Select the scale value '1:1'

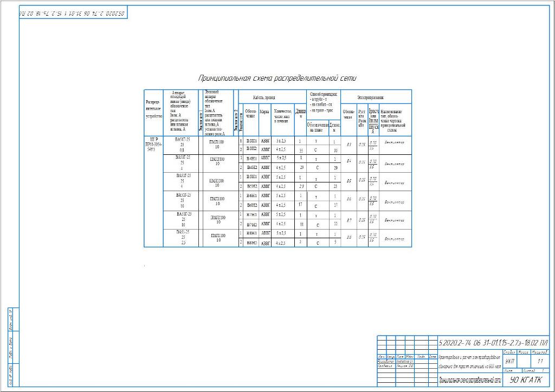click(x=540, y=361)
